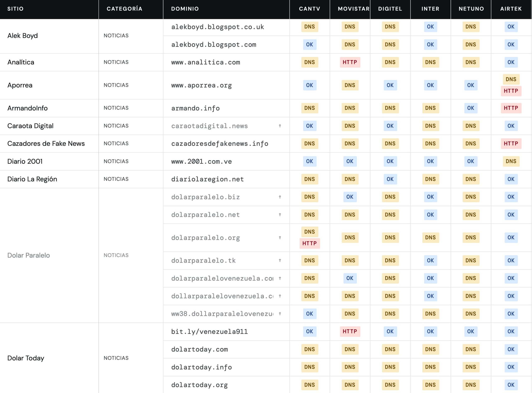Click Movistar HTTP badge for www.analitica.com
This screenshot has width=532, height=393.
pos(350,62)
